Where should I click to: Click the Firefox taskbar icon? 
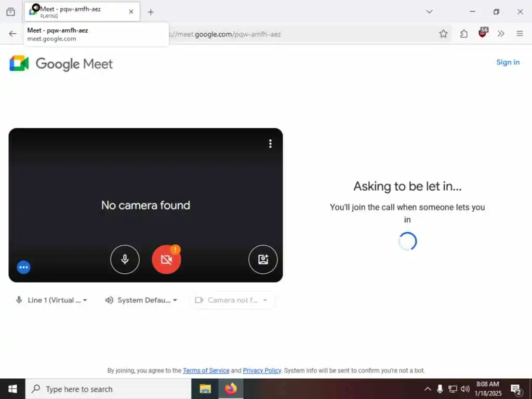[x=231, y=389]
